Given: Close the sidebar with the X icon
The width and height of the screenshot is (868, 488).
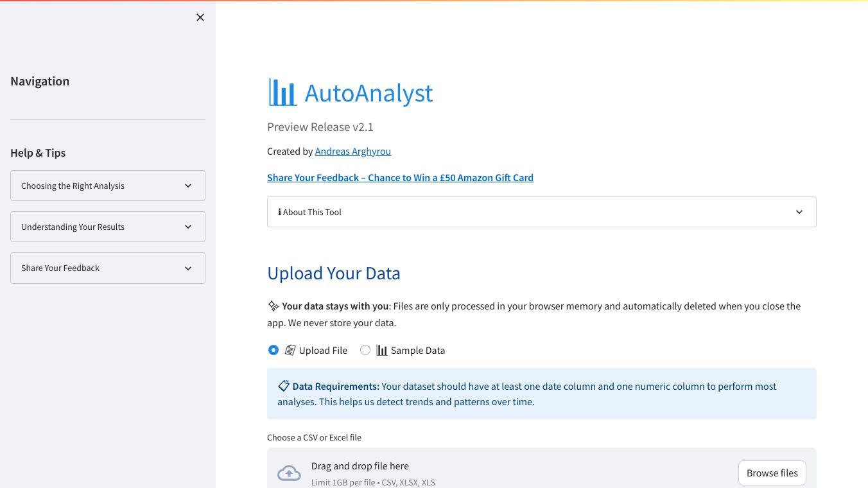Looking at the screenshot, I should coord(200,17).
